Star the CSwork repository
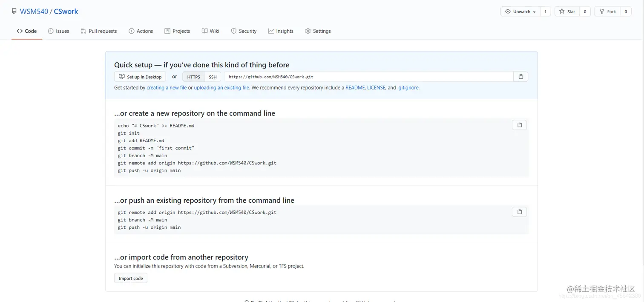Viewport: 644px width, 302px height. coord(567,12)
